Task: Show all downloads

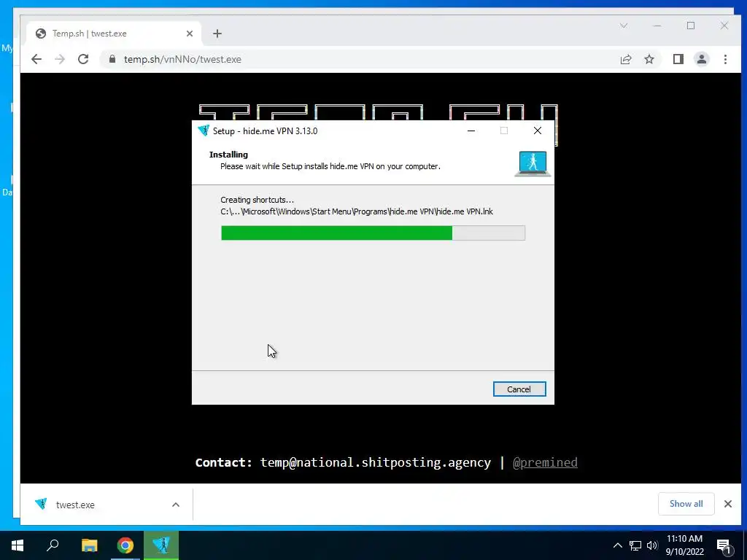Action: (686, 504)
